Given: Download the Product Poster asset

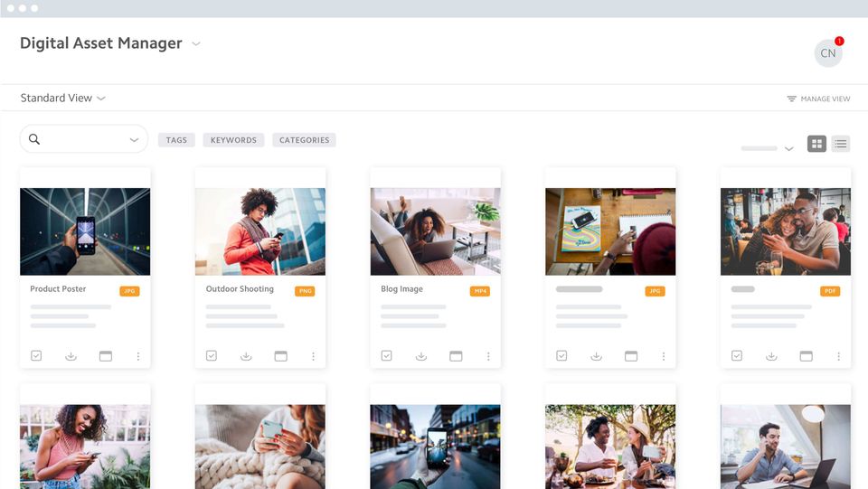Looking at the screenshot, I should [71, 356].
